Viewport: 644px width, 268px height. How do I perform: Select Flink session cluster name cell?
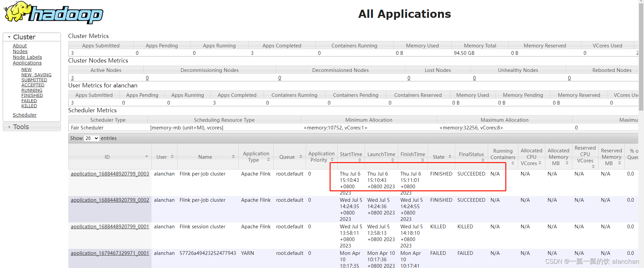[202, 227]
